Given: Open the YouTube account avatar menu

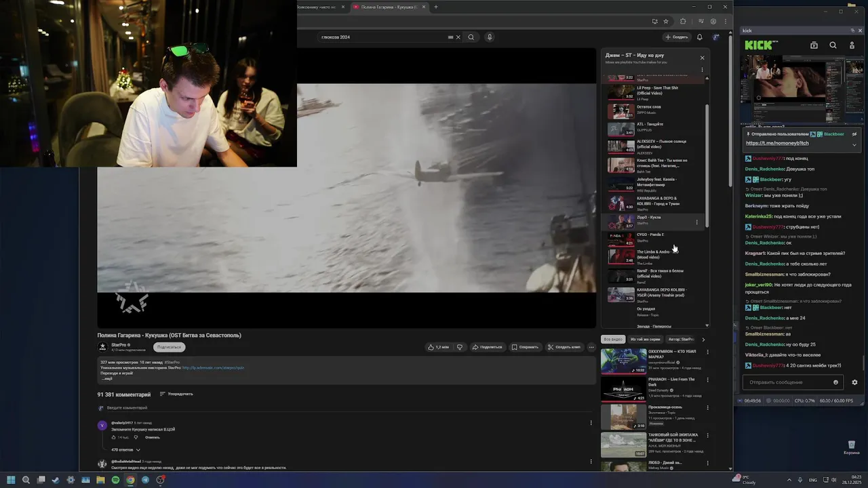Looking at the screenshot, I should [x=717, y=37].
